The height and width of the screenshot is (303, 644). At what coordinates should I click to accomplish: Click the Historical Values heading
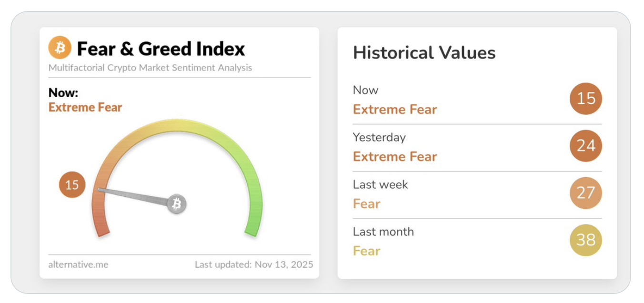(424, 52)
